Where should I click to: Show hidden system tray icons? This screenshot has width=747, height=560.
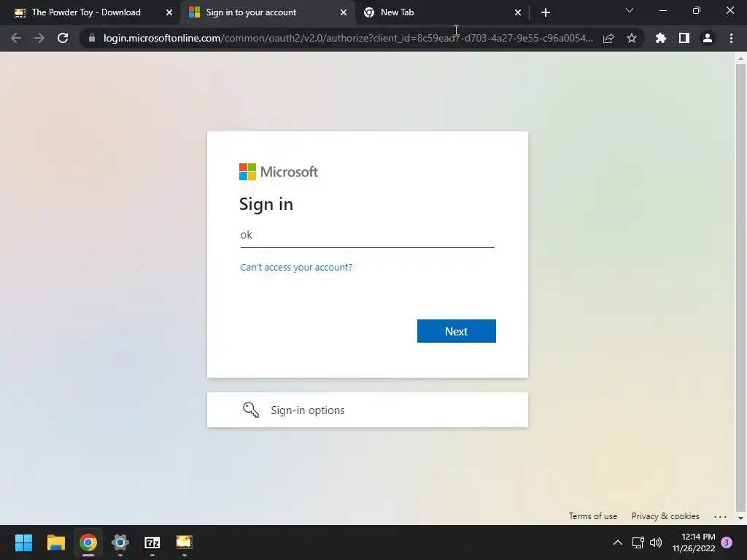coord(617,542)
